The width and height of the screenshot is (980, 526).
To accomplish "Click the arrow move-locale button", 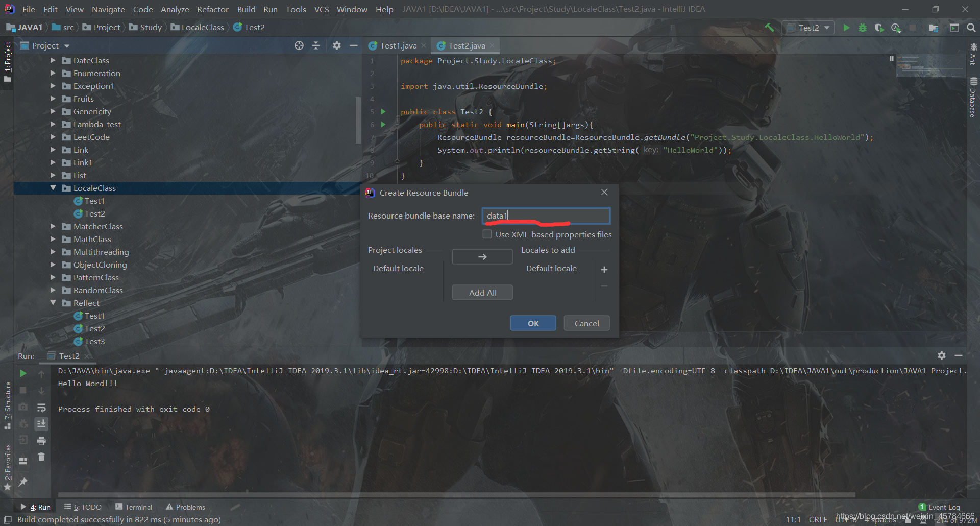I will 482,256.
